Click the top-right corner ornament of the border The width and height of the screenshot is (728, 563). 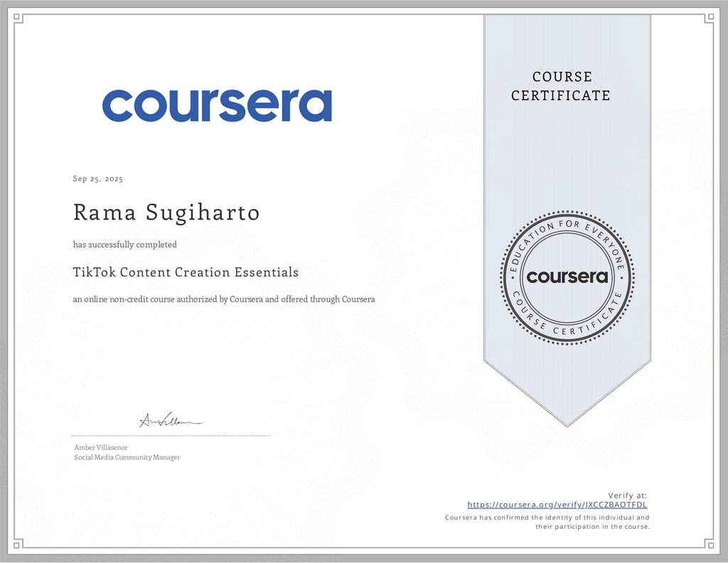(709, 19)
